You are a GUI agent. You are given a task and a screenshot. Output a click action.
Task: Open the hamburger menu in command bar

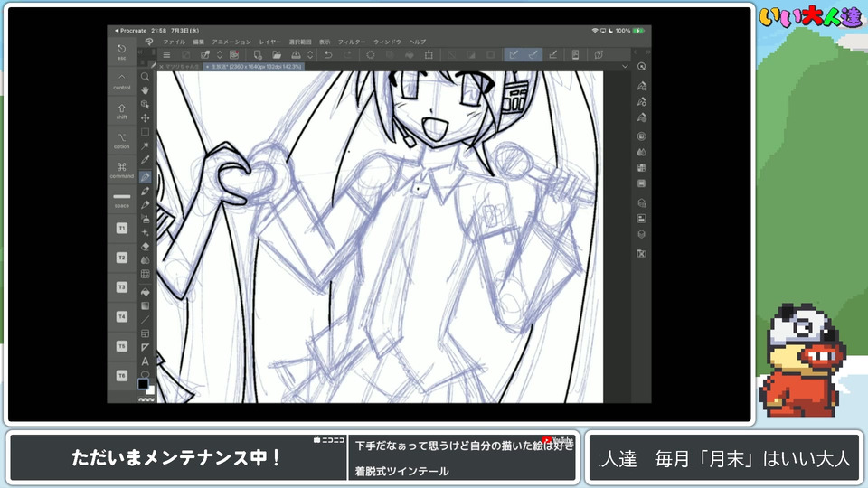(x=166, y=55)
